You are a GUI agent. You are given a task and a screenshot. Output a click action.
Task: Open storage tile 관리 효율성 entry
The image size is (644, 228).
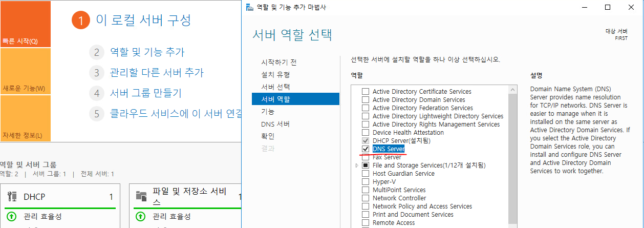[171, 217]
